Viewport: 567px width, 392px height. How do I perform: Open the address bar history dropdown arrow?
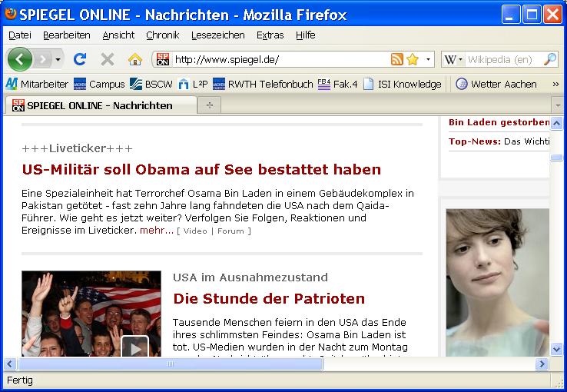click(x=428, y=59)
